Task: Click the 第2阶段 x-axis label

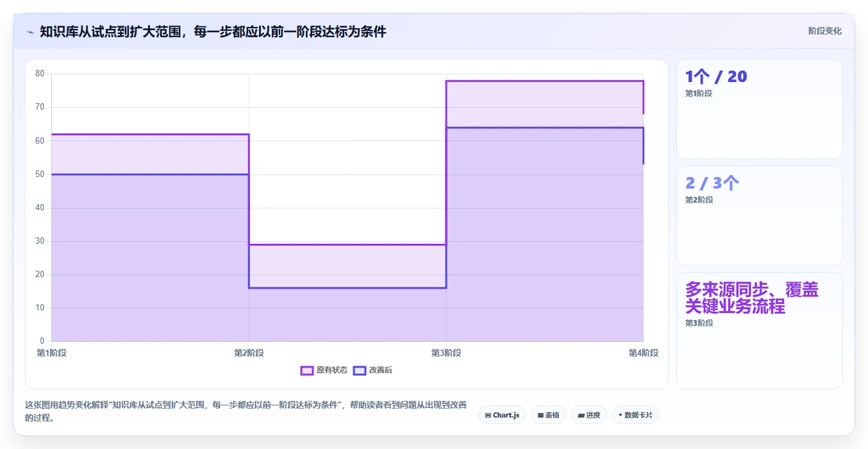Action: tap(249, 353)
